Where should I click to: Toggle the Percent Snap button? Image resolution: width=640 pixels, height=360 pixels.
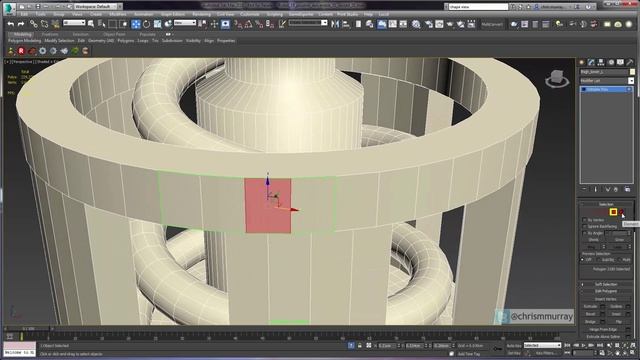point(259,24)
